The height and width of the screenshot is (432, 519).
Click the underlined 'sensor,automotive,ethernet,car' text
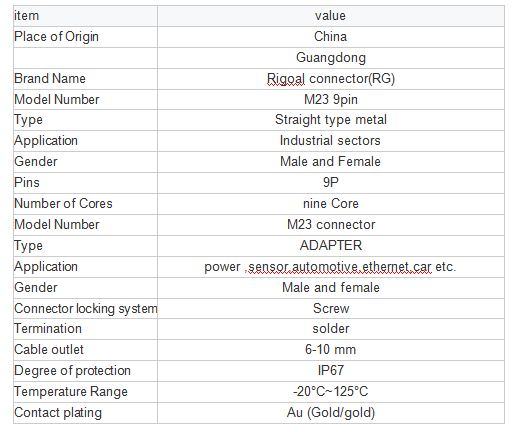340,267
